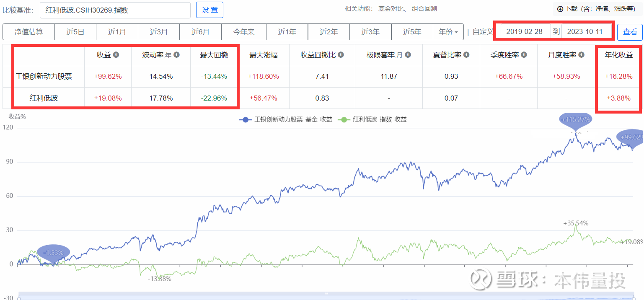Click the -13.38% index low label
This screenshot has width=644, height=300.
click(x=160, y=279)
